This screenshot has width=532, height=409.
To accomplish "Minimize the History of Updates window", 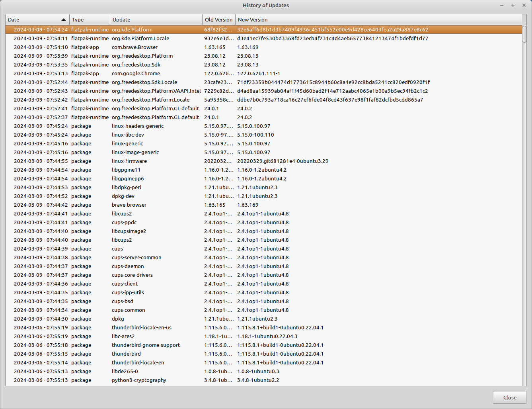I will tap(502, 5).
